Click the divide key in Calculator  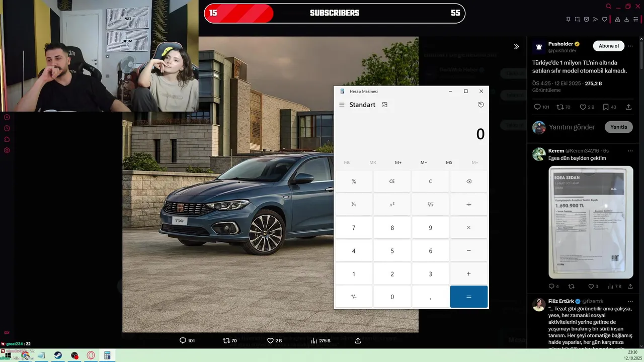tap(469, 205)
